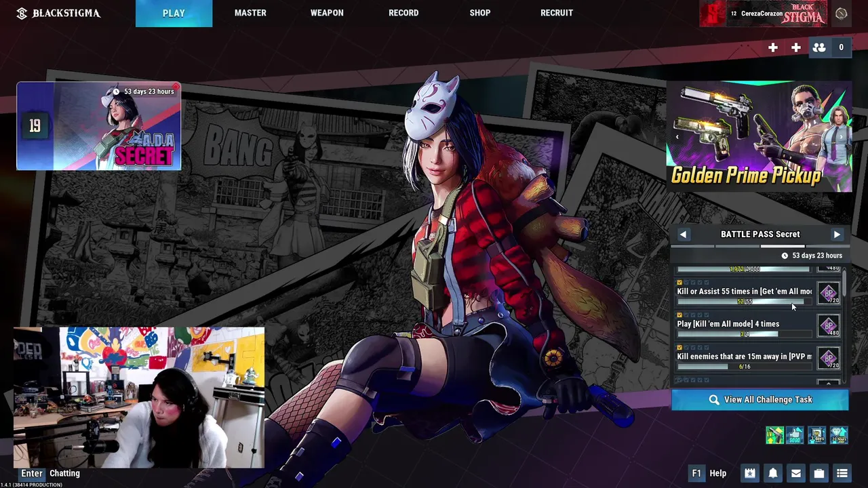The width and height of the screenshot is (868, 488).
Task: Show previous promotional banner
Action: (677, 136)
